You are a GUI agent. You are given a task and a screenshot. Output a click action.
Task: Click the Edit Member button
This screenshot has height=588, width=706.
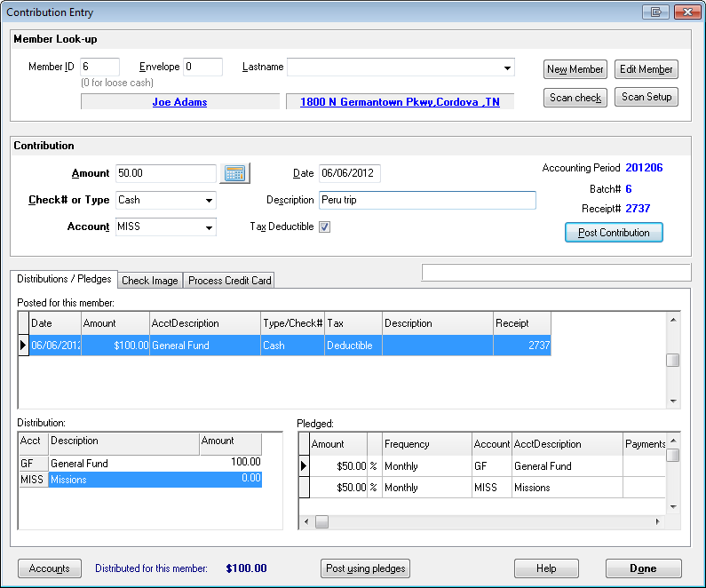coord(647,69)
